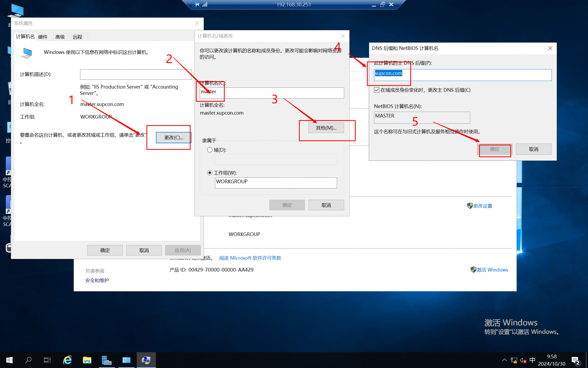This screenshot has width=588, height=368.
Task: Select the 域(D) radio button
Action: point(210,150)
